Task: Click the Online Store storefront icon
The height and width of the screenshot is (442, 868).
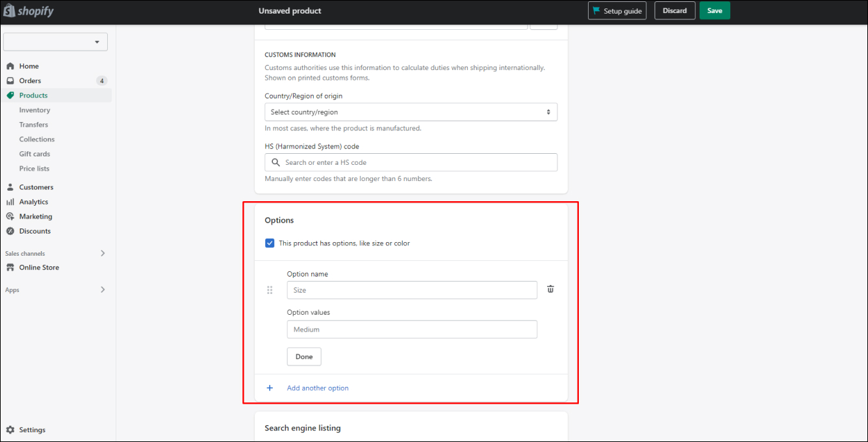Action: coord(10,267)
